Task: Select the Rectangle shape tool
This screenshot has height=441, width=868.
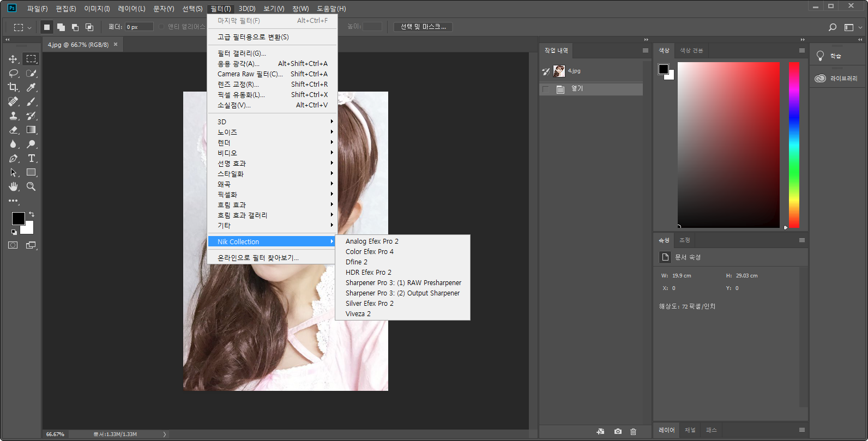Action: (31, 172)
